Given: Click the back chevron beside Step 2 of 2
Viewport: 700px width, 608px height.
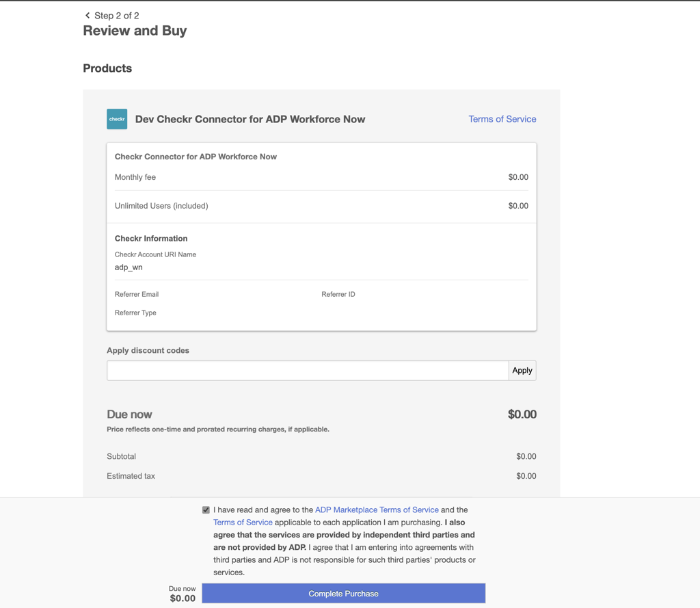Looking at the screenshot, I should [x=87, y=16].
